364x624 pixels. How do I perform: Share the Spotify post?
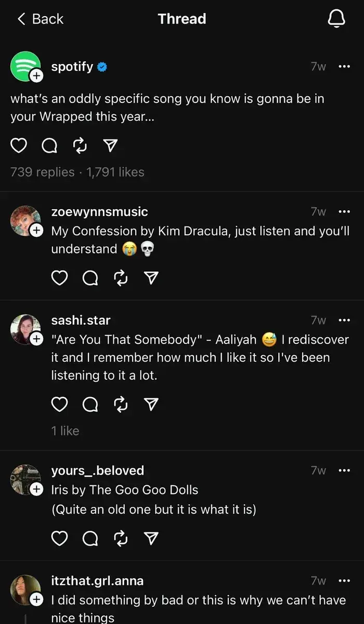110,146
